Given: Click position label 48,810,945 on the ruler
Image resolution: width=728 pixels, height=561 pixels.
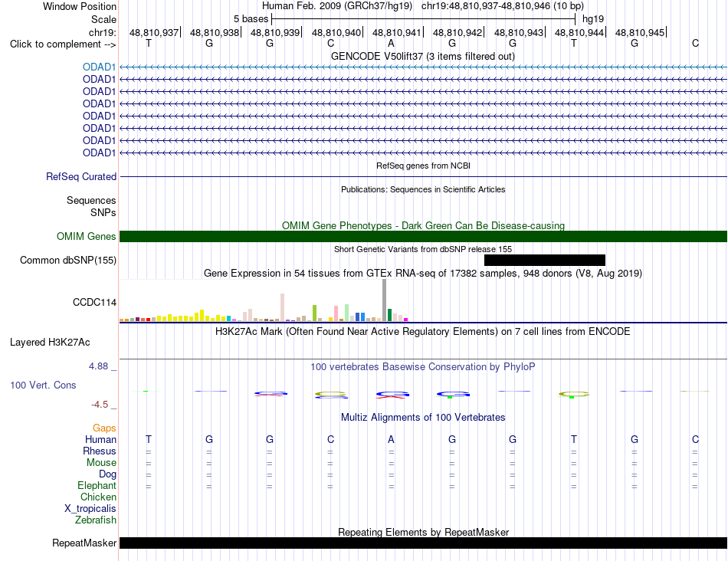Looking at the screenshot, I should (x=639, y=32).
